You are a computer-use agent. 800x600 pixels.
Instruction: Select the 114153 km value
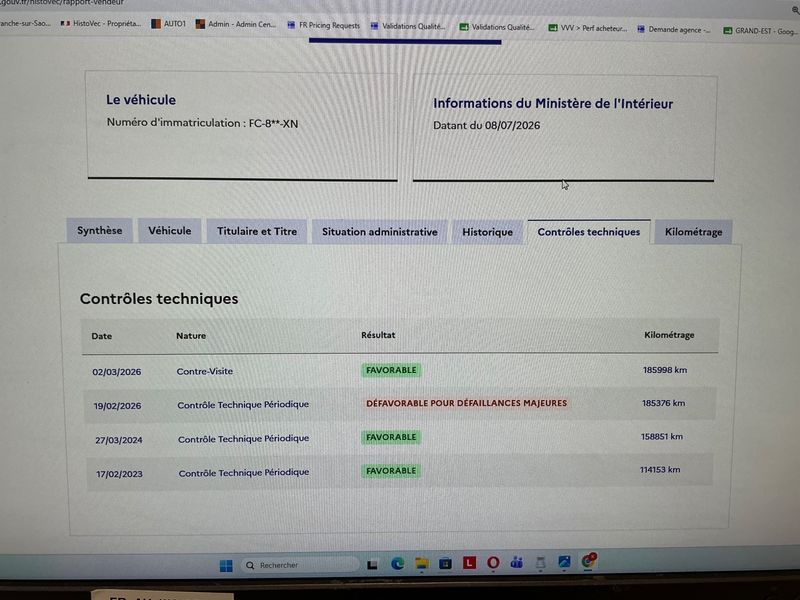click(660, 470)
